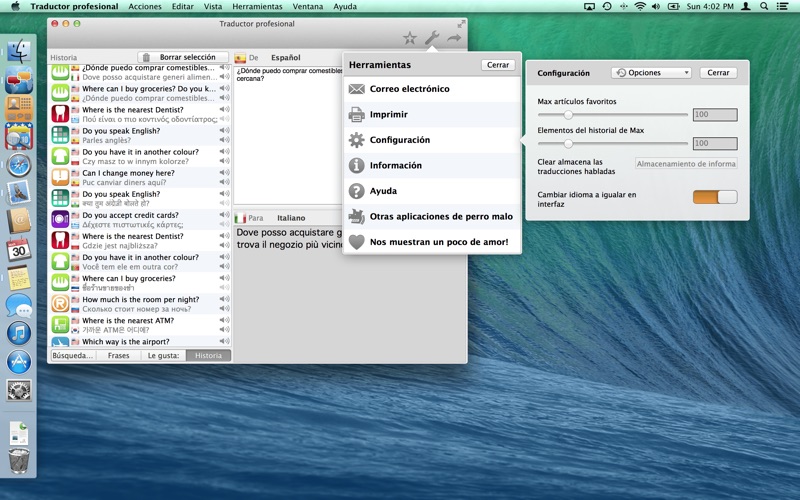Click the question mark Ayuda icon
Image resolution: width=800 pixels, height=500 pixels.
click(x=356, y=191)
